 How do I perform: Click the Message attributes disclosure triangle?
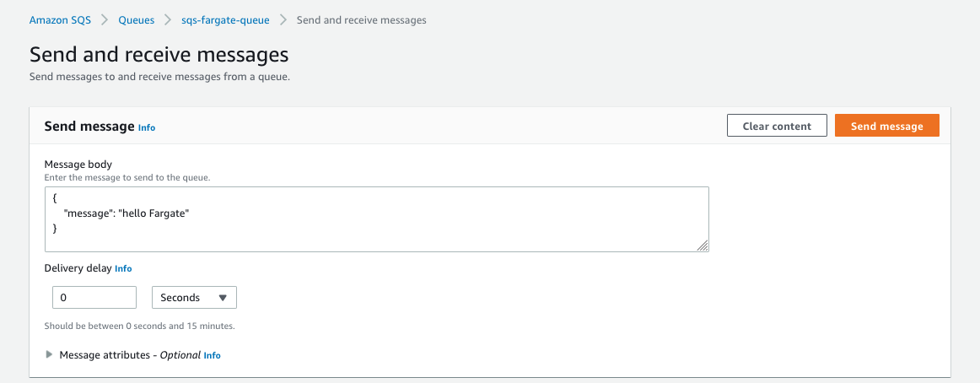[x=50, y=354]
